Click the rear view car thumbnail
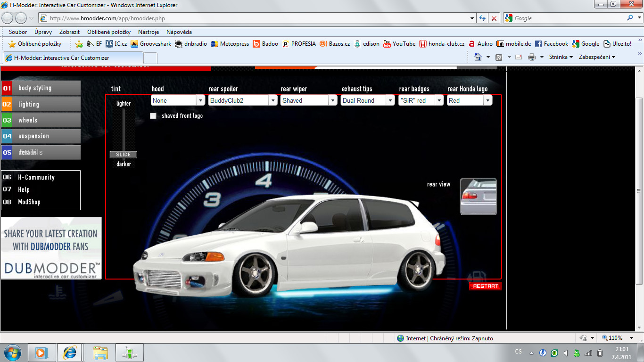The height and width of the screenshot is (362, 644). point(478,196)
